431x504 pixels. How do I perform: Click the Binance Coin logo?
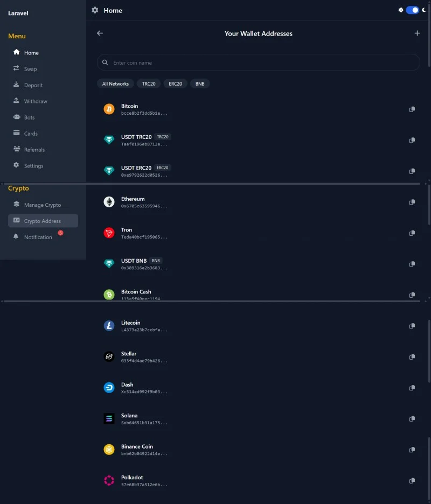coord(109,450)
